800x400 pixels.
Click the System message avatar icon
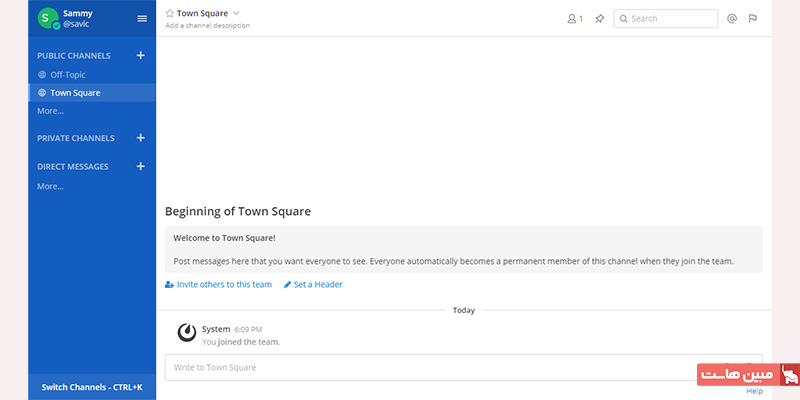186,333
